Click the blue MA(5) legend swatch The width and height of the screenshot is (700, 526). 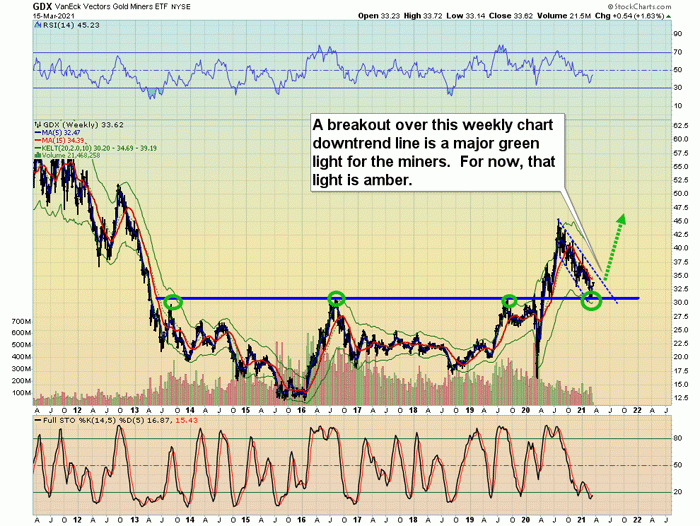click(38, 133)
